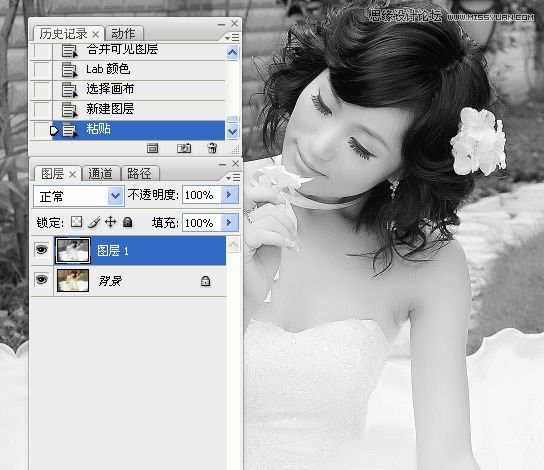544x470 pixels.
Task: Enable lock all padlock icon
Action: (127, 222)
